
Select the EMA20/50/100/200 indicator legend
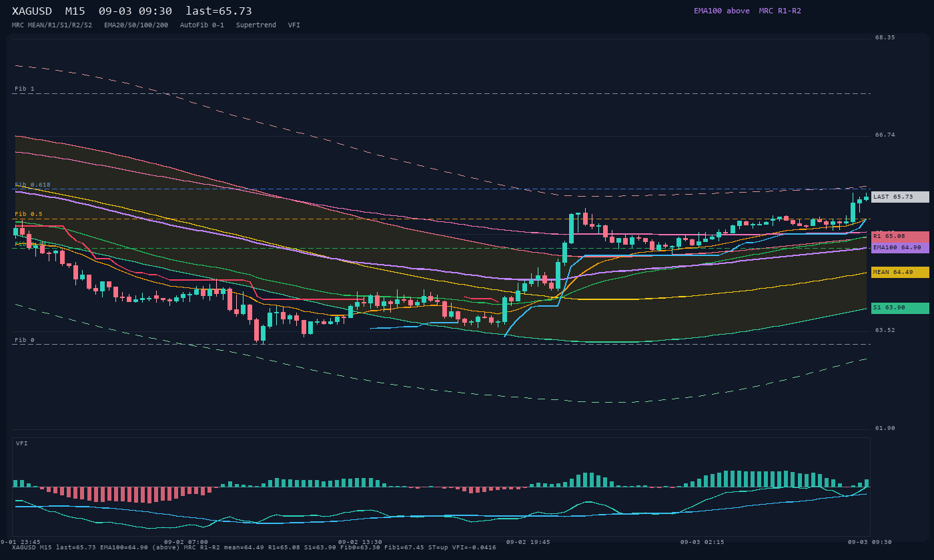(x=136, y=25)
